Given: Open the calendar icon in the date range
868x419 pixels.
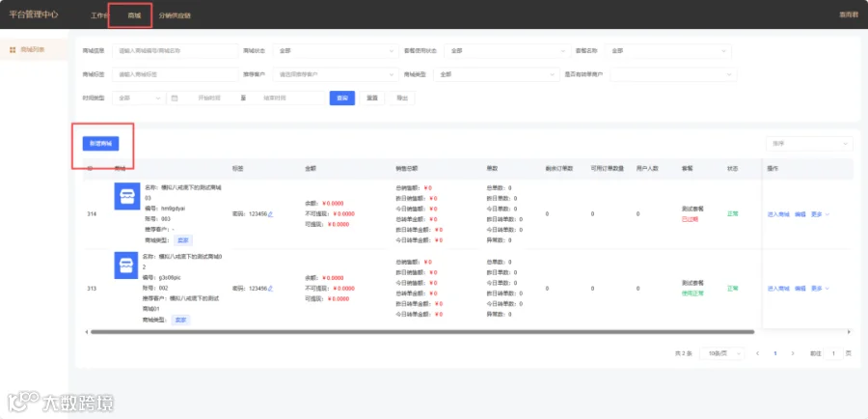Looking at the screenshot, I should [x=175, y=98].
